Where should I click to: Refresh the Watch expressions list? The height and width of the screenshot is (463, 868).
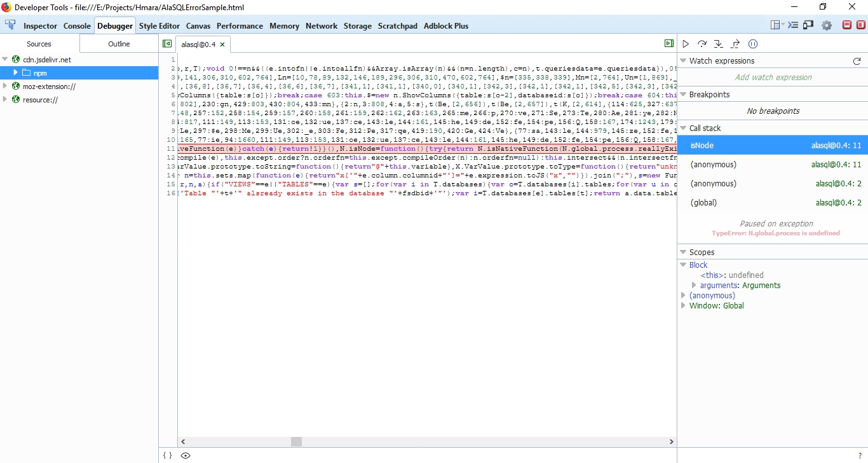point(857,60)
